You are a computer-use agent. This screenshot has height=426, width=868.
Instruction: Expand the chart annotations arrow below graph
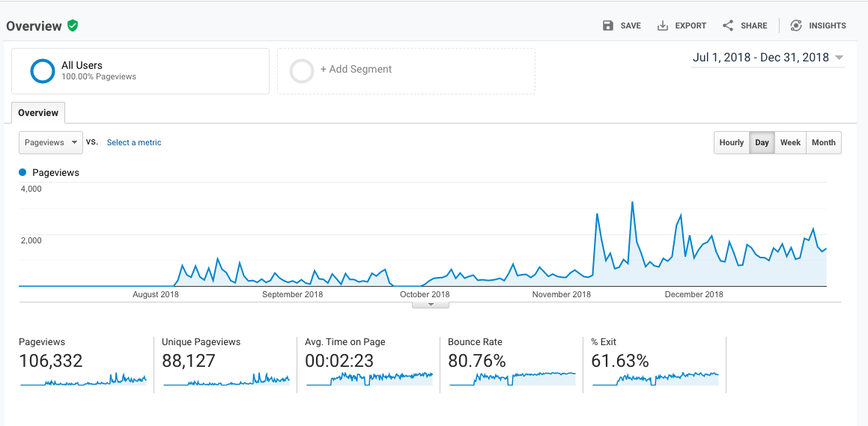click(430, 305)
